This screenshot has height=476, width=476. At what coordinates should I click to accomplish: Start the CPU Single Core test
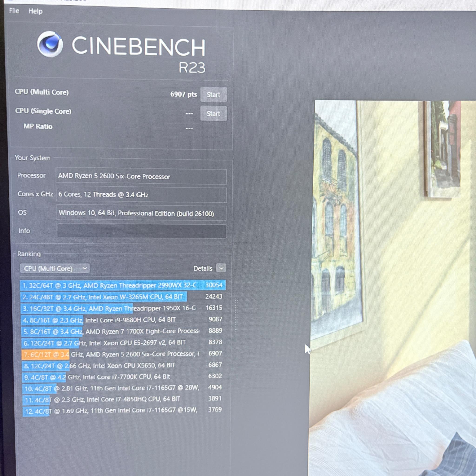[213, 114]
